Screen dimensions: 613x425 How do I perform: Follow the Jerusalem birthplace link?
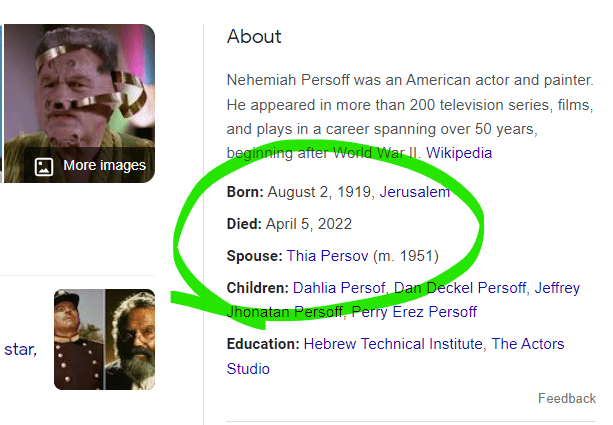point(414,191)
